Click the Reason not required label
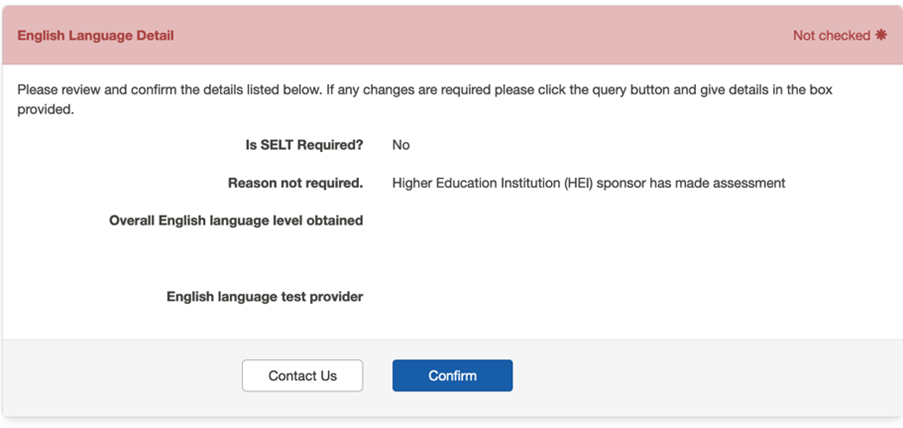This screenshot has height=428, width=903. [x=295, y=183]
